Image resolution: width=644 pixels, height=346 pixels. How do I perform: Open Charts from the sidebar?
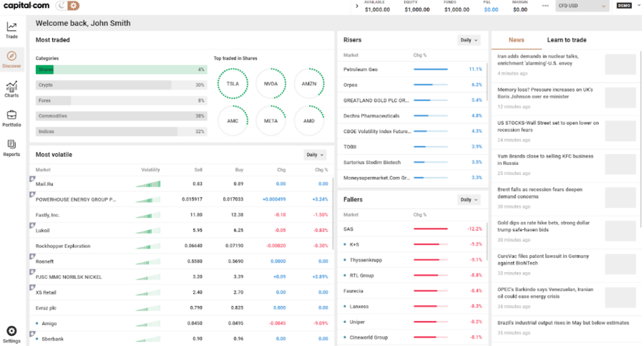coord(11,90)
